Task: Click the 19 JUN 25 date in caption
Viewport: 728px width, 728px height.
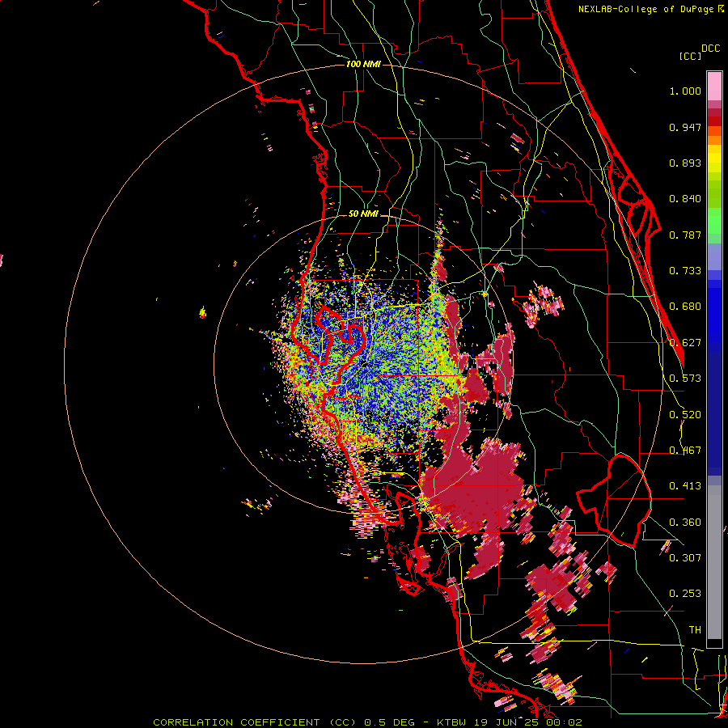Action: (x=505, y=722)
